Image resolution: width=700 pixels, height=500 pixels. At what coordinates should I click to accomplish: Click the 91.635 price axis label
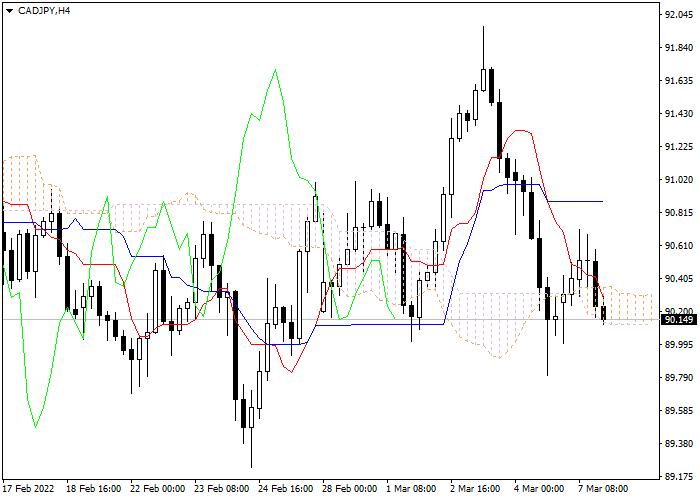(x=679, y=81)
